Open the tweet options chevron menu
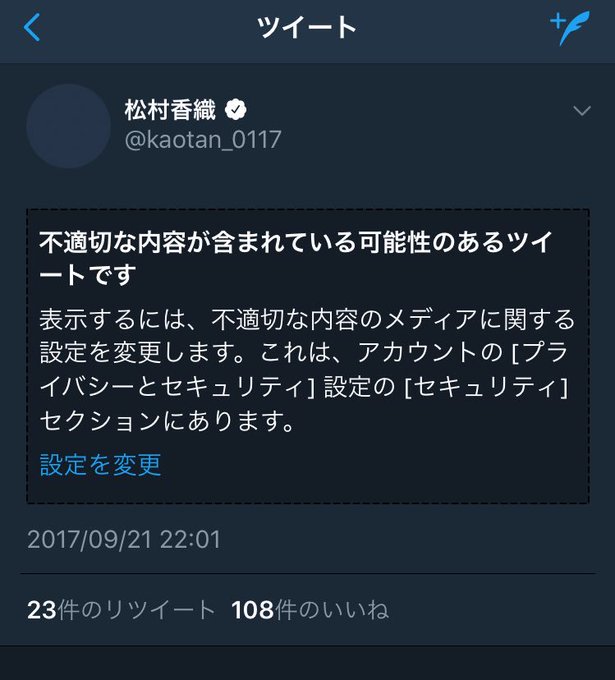The width and height of the screenshot is (615, 680). [x=582, y=111]
